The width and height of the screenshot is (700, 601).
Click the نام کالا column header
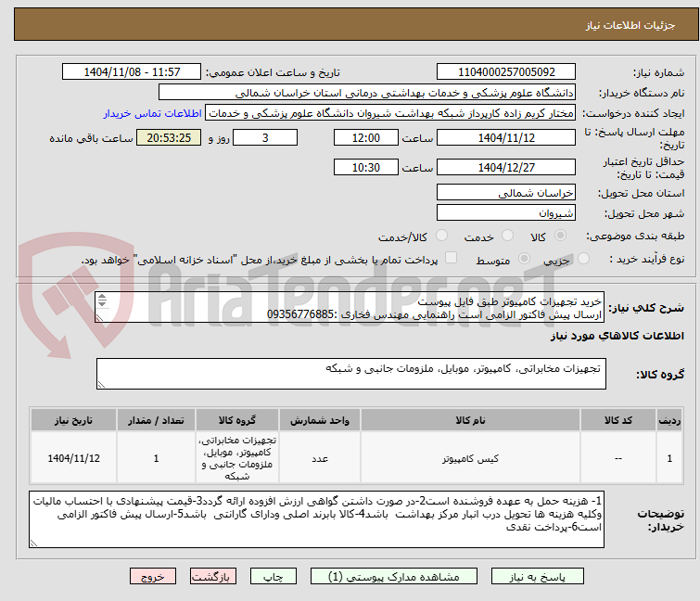point(470,420)
